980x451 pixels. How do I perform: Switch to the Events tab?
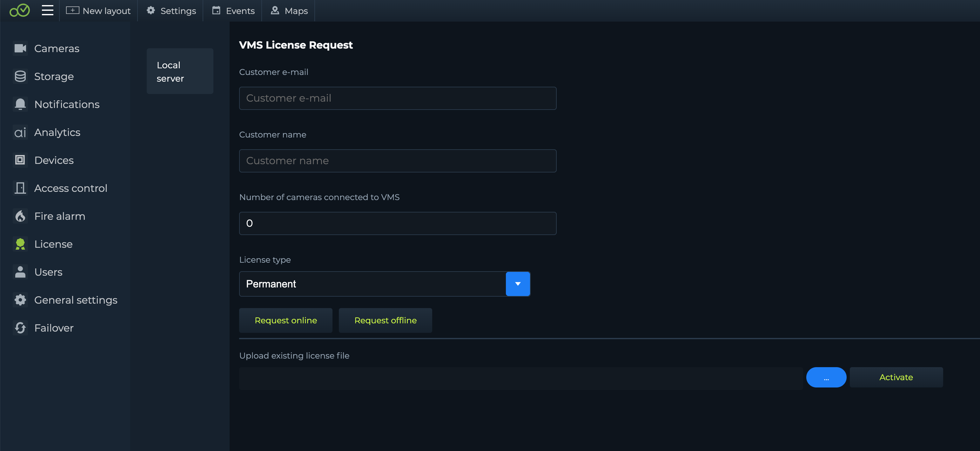[233, 11]
